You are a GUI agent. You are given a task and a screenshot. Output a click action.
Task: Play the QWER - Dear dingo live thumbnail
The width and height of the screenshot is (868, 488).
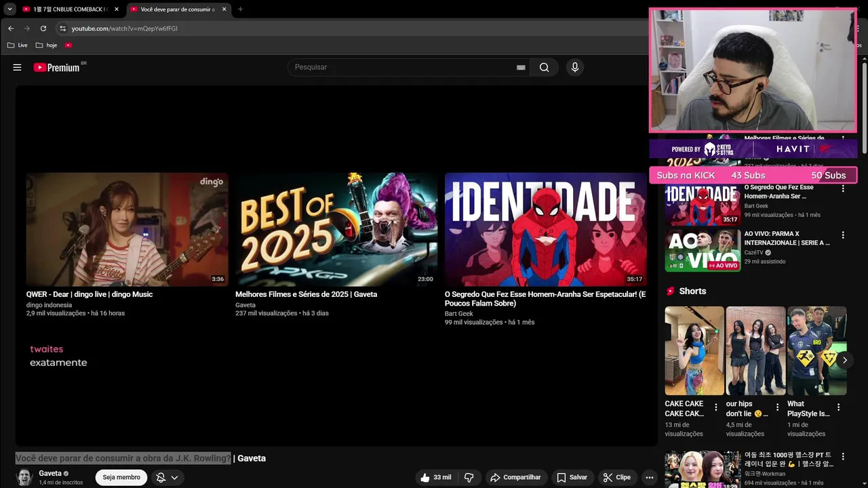tap(127, 229)
